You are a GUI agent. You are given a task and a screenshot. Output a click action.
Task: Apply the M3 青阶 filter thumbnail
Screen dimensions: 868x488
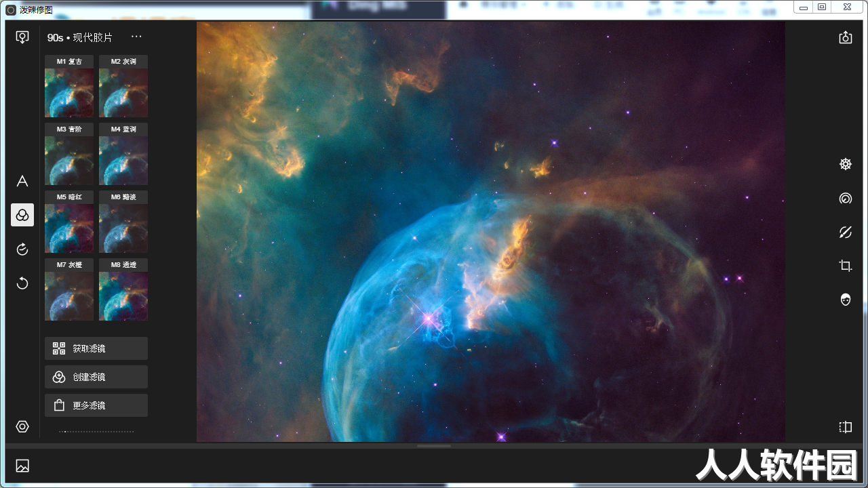[x=69, y=154]
